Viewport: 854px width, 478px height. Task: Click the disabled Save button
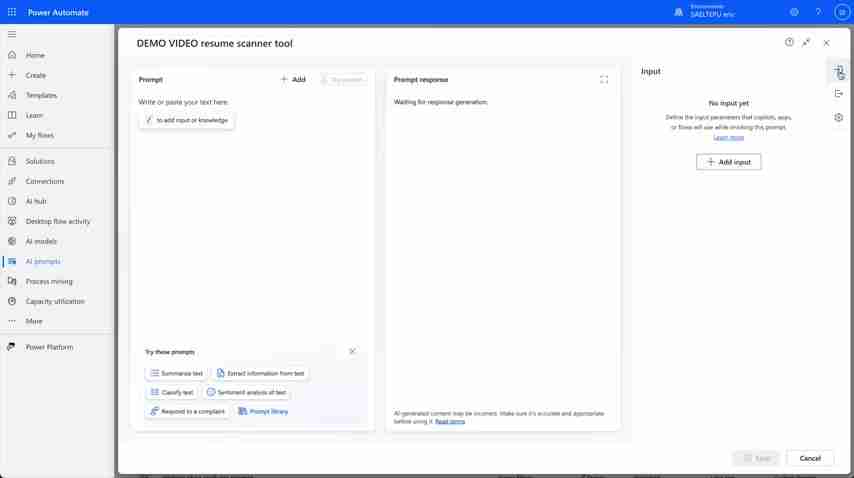click(x=757, y=458)
